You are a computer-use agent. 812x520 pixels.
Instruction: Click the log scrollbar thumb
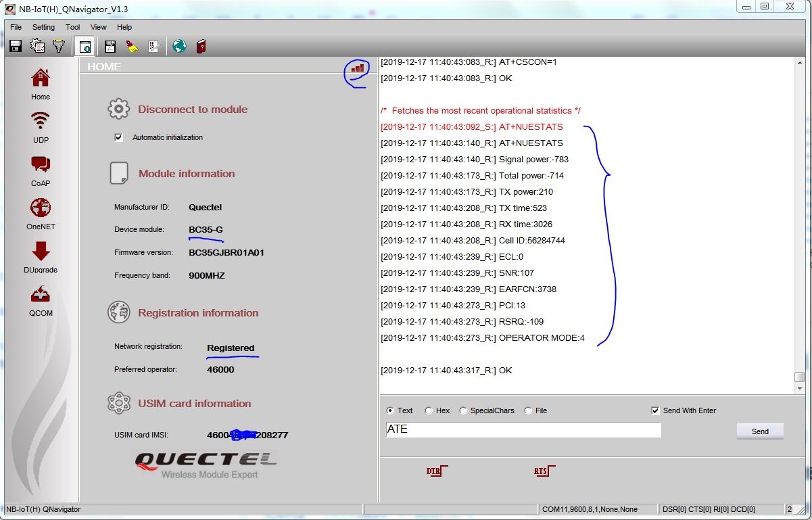click(799, 377)
